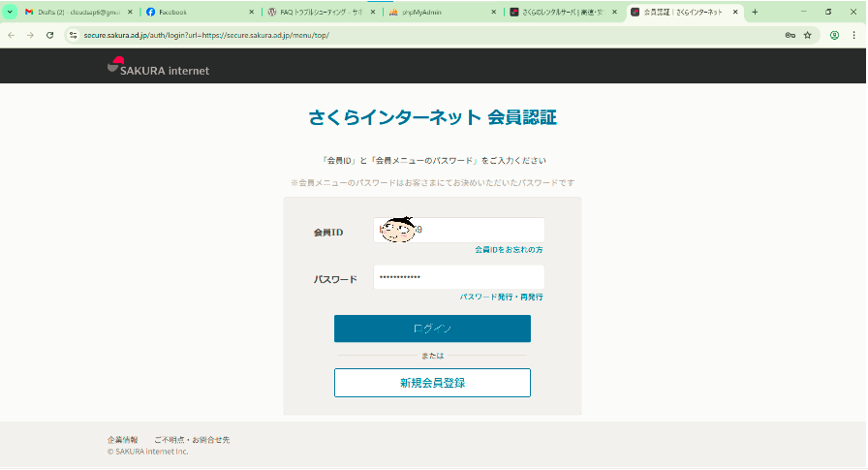Open site information icon in address bar
This screenshot has width=868, height=470.
pos(73,35)
